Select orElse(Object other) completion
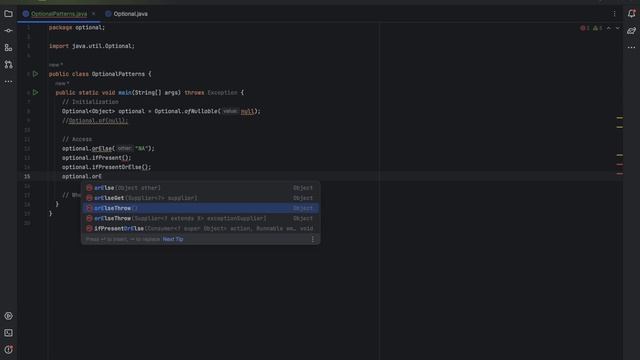The height and width of the screenshot is (360, 640). pos(200,188)
